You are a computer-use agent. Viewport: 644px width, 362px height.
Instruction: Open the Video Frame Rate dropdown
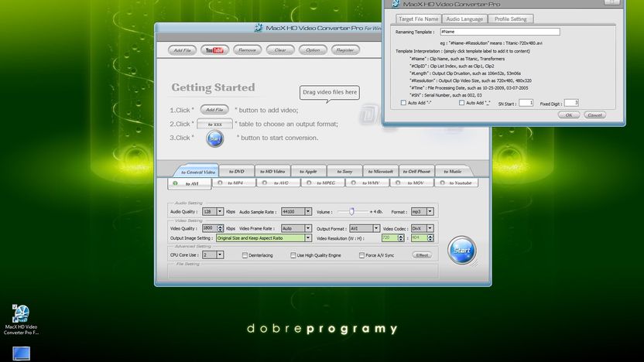(x=307, y=228)
